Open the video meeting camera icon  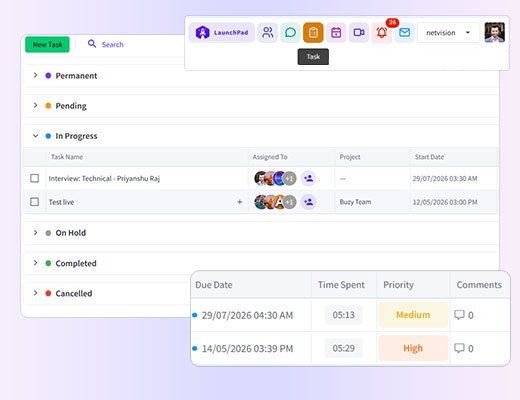[359, 33]
